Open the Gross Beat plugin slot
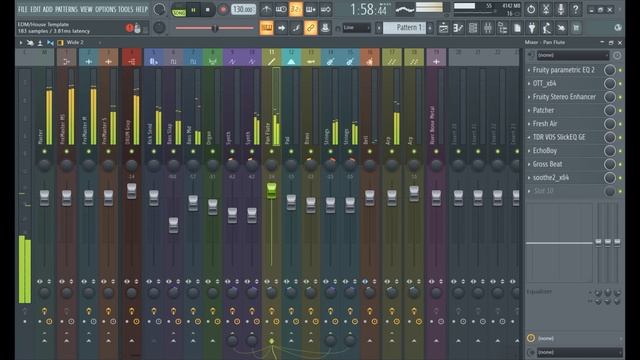Screen dimensions: 640x360 pyautogui.click(x=547, y=164)
